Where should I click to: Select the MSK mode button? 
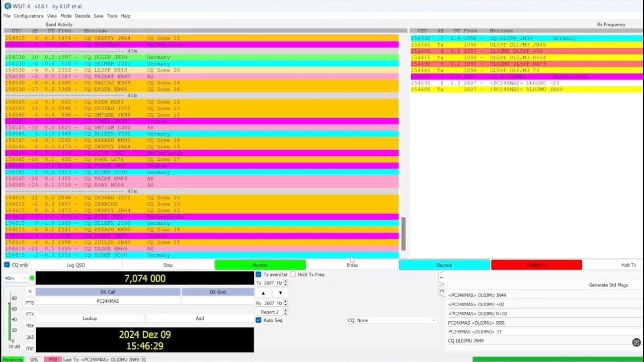30,326
